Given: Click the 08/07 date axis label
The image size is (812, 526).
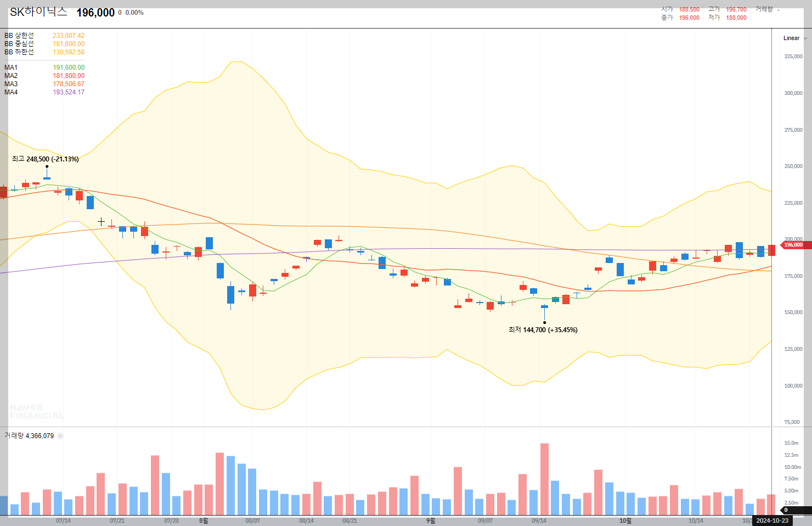Looking at the screenshot, I should tap(252, 521).
